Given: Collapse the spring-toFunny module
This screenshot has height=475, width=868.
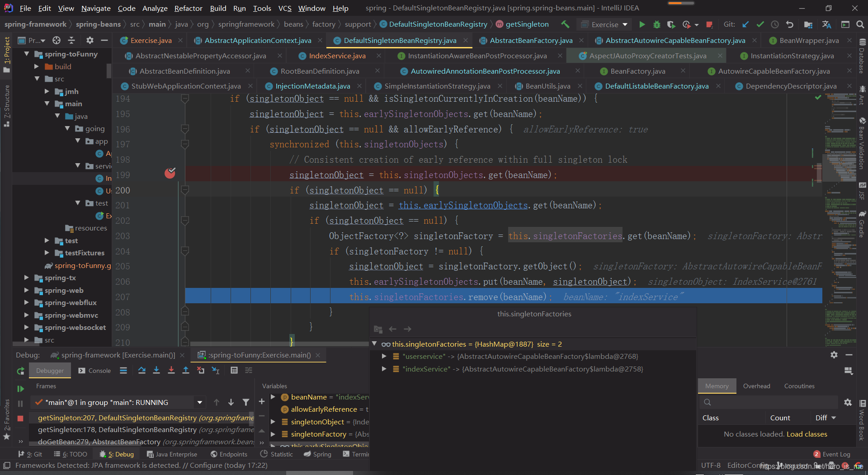Looking at the screenshot, I should (x=27, y=54).
